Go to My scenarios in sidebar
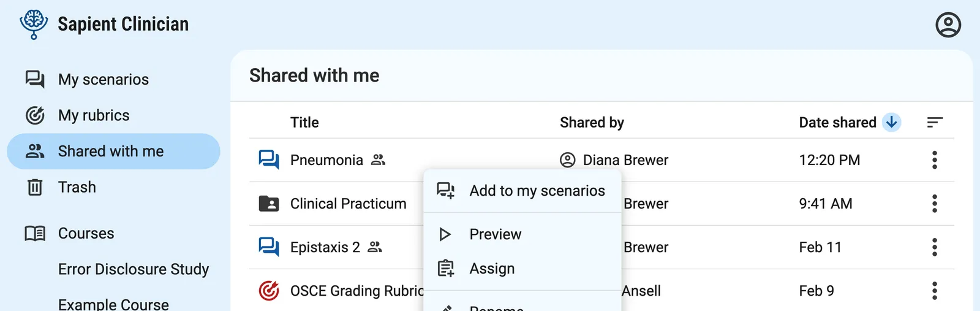The width and height of the screenshot is (980, 311). coord(103,79)
